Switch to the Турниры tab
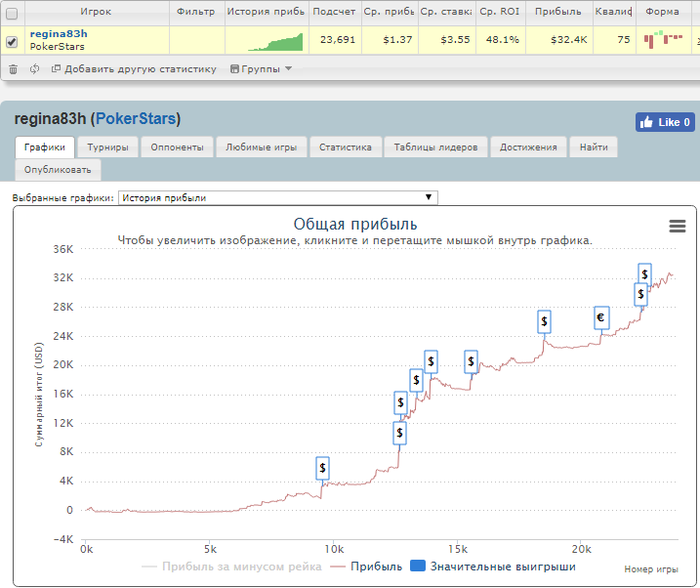 click(107, 147)
